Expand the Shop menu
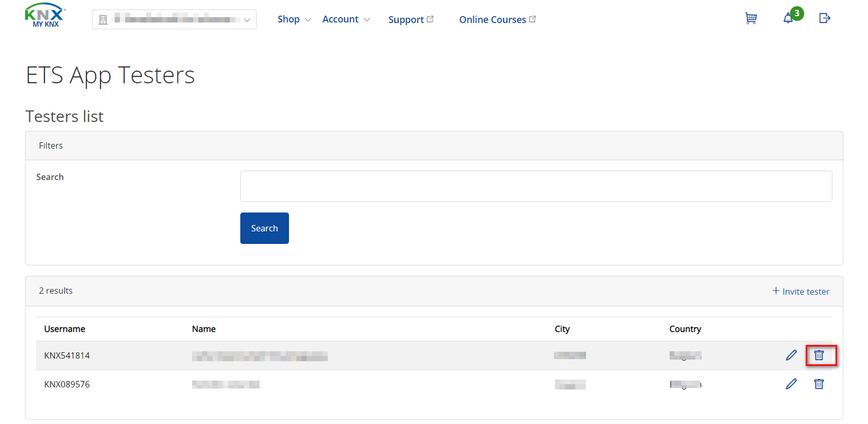 [294, 19]
